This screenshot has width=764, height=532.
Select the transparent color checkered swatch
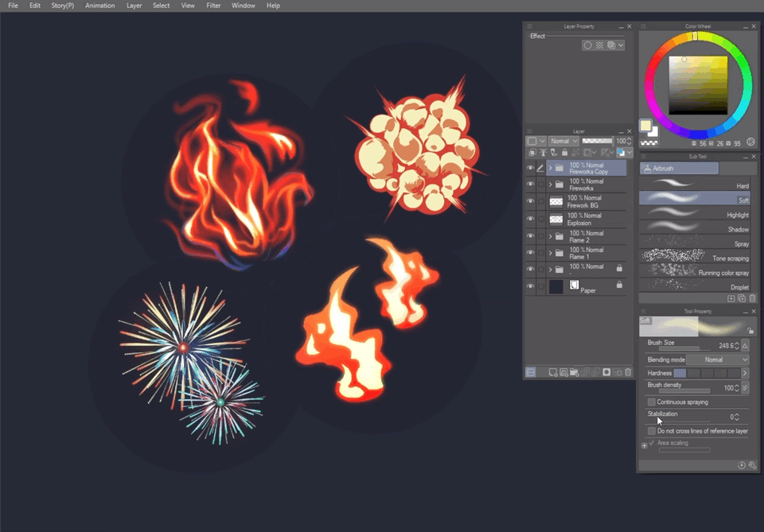649,143
